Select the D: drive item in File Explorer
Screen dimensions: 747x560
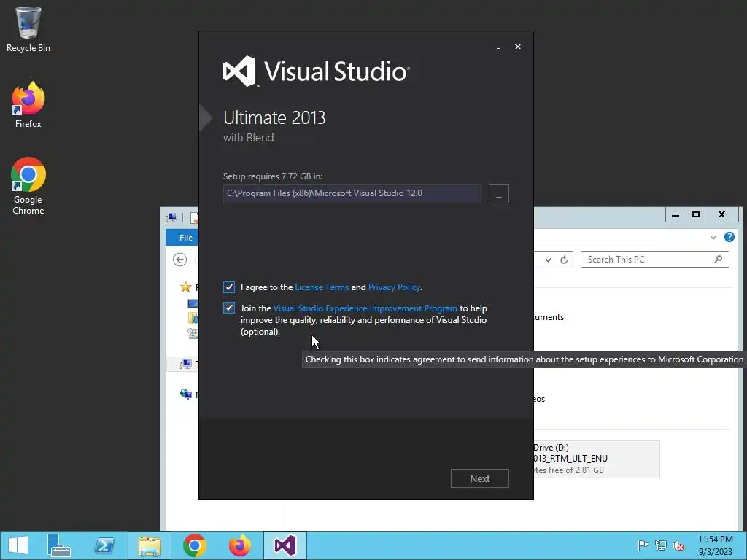point(596,459)
